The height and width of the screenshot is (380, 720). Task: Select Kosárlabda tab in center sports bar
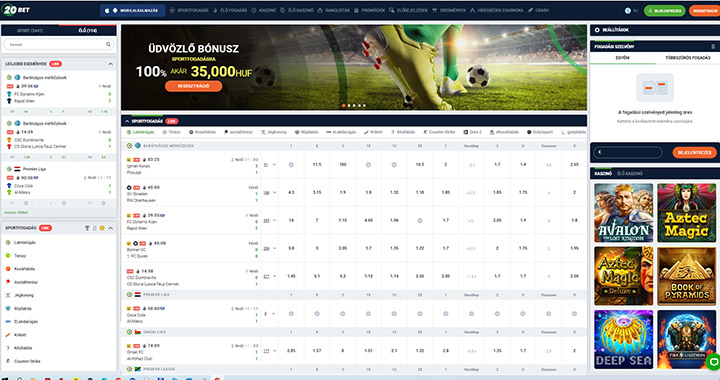(x=202, y=132)
